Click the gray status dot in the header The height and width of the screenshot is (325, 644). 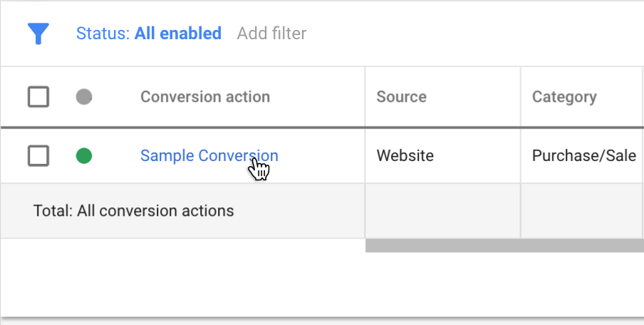[x=84, y=97]
